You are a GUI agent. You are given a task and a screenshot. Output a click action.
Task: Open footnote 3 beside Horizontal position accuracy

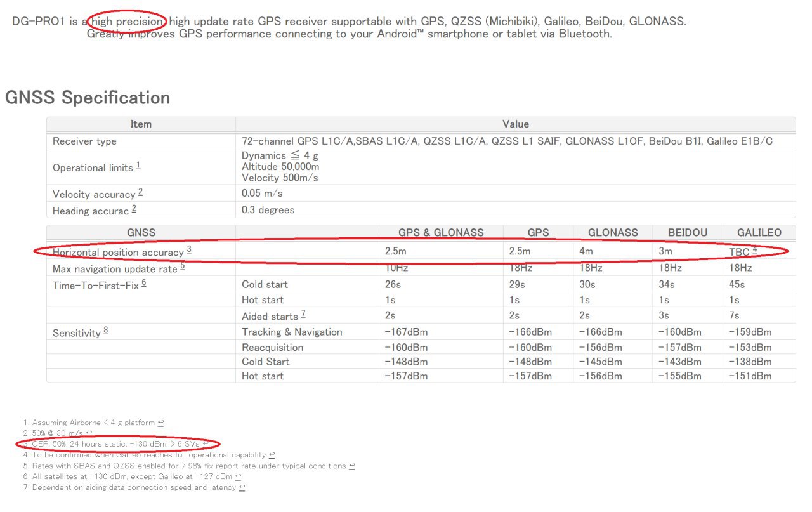tap(189, 251)
